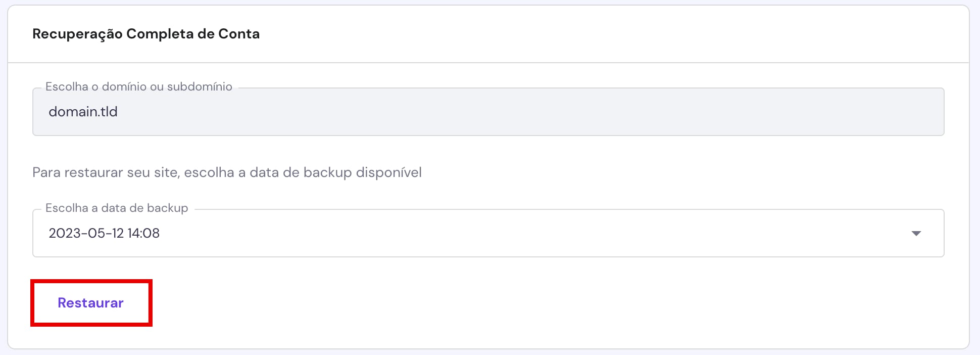The height and width of the screenshot is (355, 980).
Task: Click the Recuperação Completa de Conta heading
Action: (x=146, y=33)
